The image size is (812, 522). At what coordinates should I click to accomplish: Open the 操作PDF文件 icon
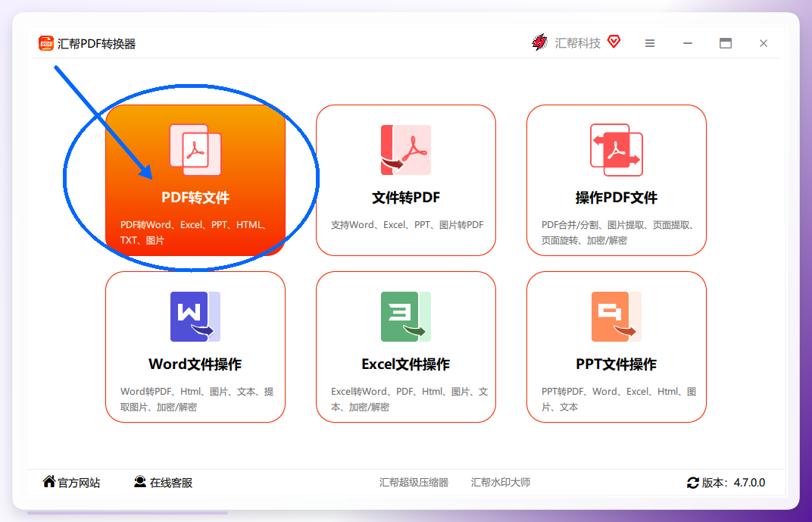[617, 150]
